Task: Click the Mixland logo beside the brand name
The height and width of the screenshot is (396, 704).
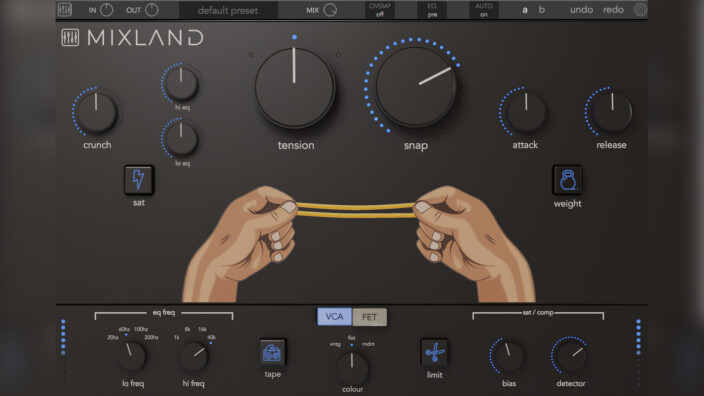Action: pyautogui.click(x=70, y=38)
